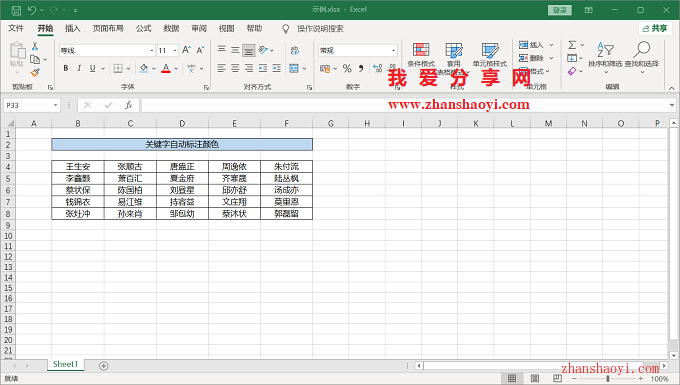This screenshot has width=680, height=385.
Task: Cut the selection with the scissors icon
Action: click(35, 46)
